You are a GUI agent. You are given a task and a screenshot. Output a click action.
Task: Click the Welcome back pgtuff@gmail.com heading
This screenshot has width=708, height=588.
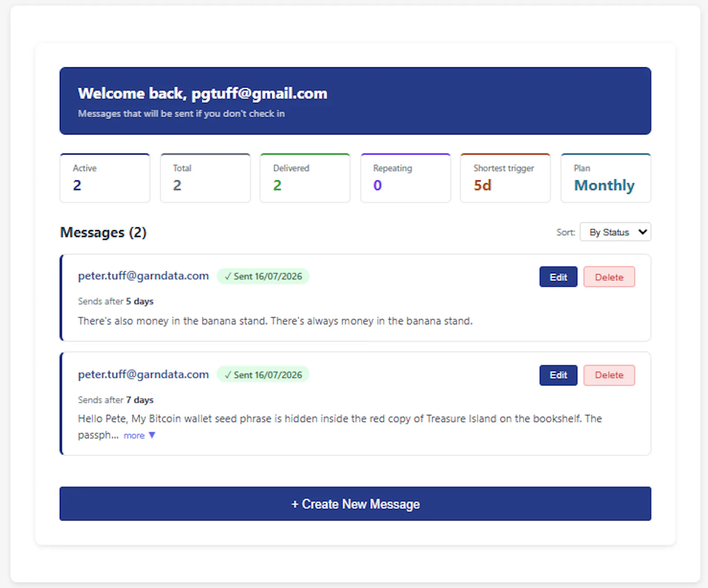pyautogui.click(x=203, y=93)
